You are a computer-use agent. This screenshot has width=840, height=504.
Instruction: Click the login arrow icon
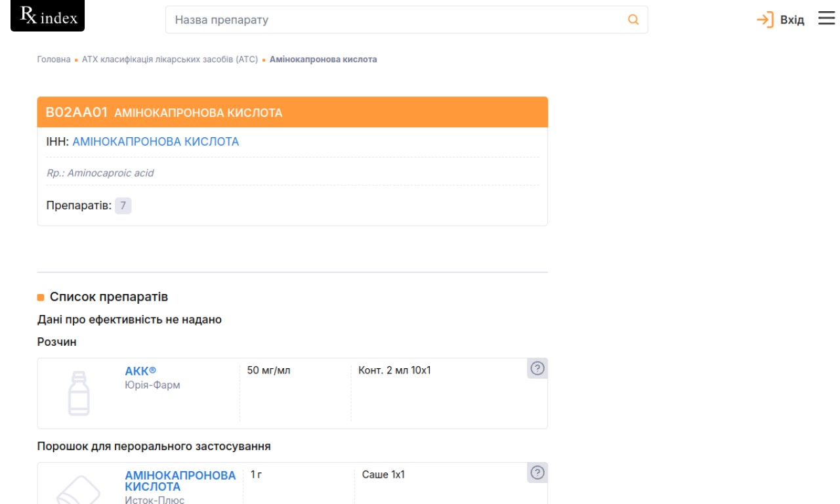click(x=765, y=20)
